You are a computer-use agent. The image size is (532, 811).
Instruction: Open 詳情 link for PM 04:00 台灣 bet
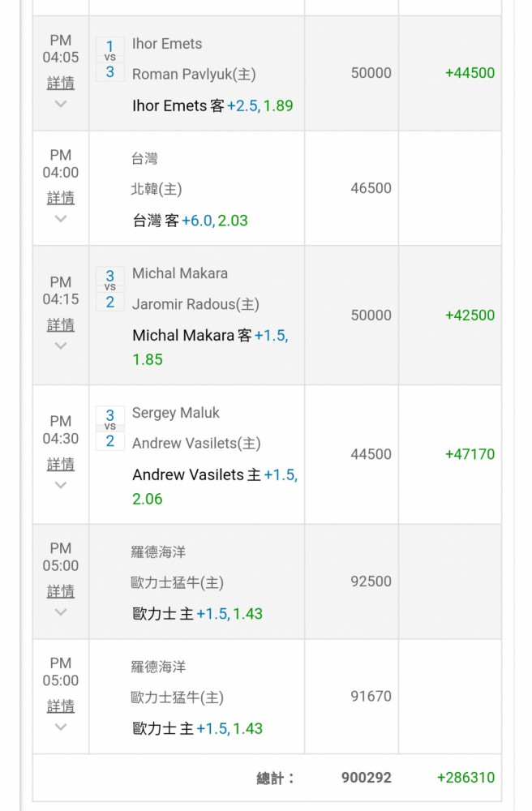[x=61, y=198]
